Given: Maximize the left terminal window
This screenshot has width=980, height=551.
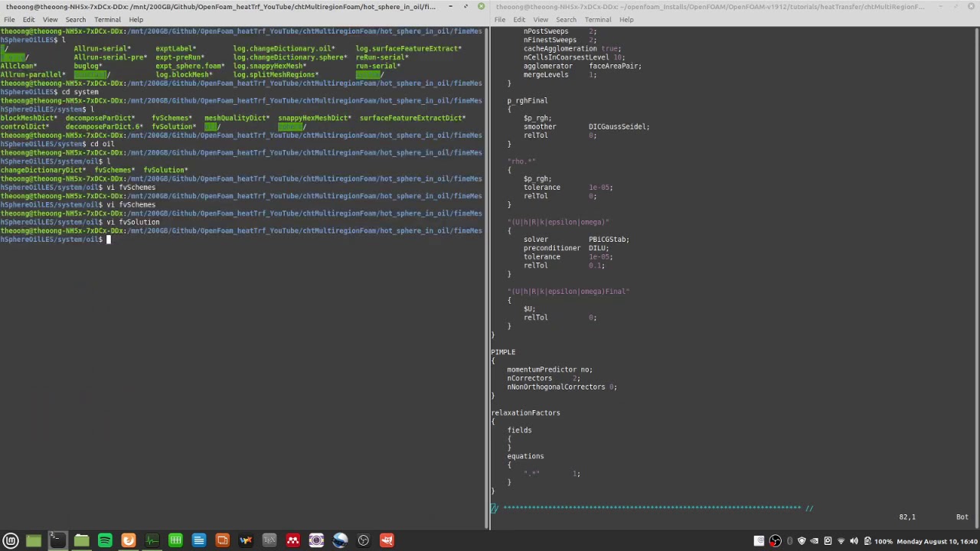Looking at the screenshot, I should click(x=465, y=6).
